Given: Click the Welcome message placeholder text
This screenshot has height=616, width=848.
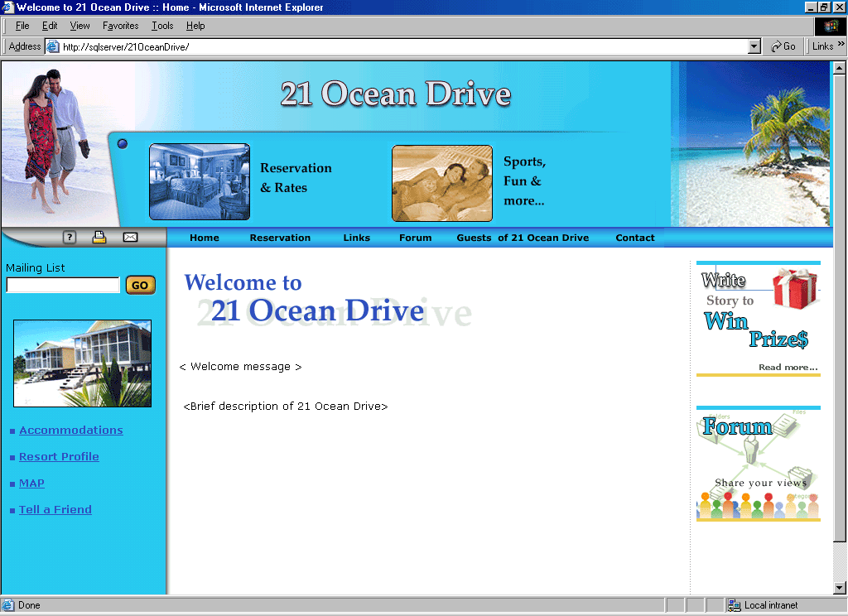Looking at the screenshot, I should [240, 367].
